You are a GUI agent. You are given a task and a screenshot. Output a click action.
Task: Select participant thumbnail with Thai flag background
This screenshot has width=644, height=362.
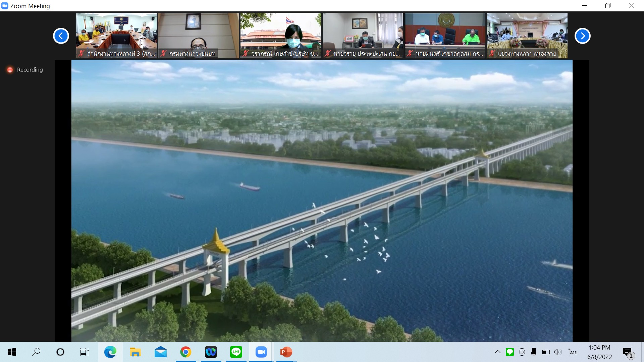coord(280,36)
